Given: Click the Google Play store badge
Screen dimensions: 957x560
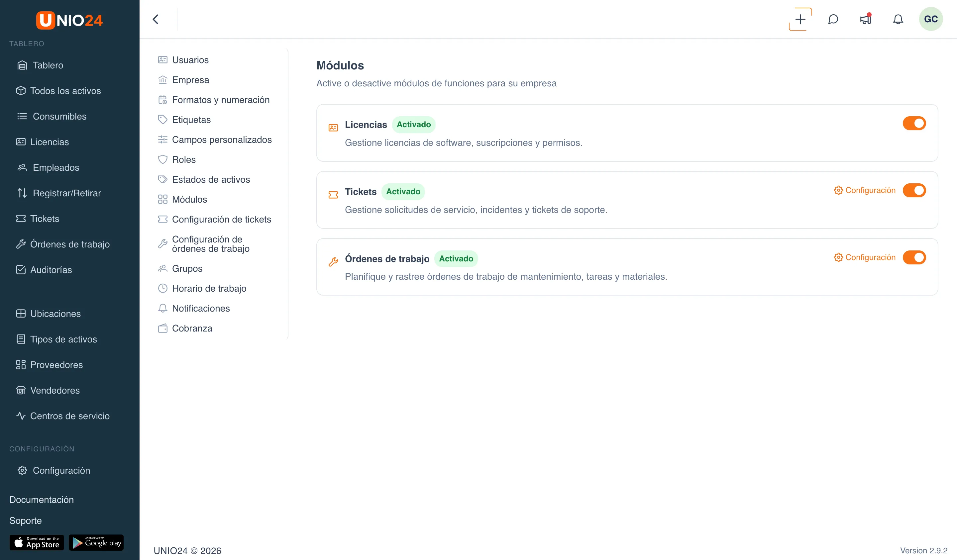Looking at the screenshot, I should 96,542.
